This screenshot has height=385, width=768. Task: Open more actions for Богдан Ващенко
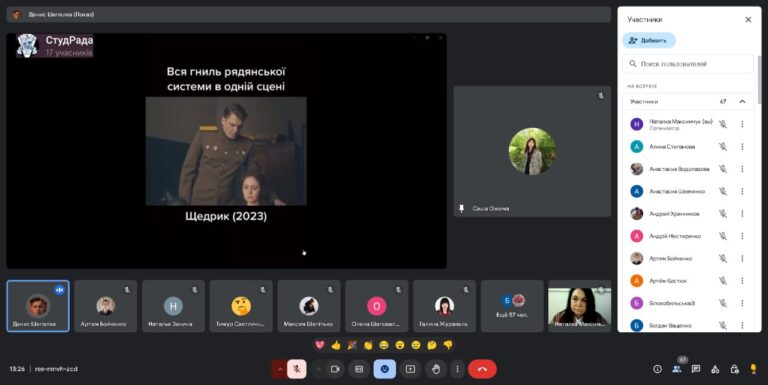(742, 325)
